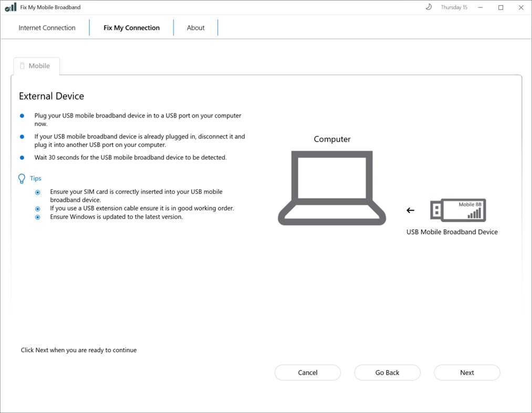Open the About tab

195,27
